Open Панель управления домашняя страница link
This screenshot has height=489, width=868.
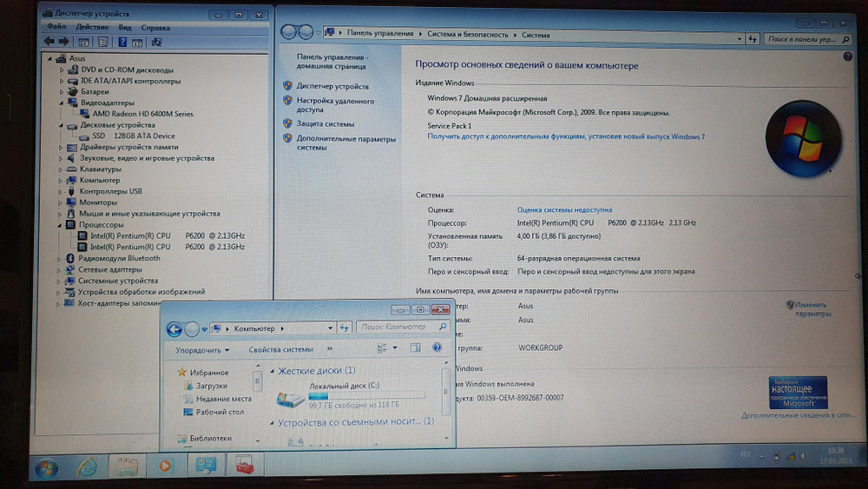coord(332,62)
